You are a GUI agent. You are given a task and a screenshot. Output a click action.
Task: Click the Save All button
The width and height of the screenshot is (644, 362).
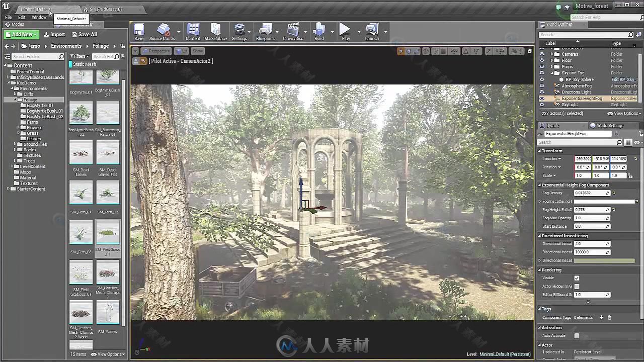point(85,35)
